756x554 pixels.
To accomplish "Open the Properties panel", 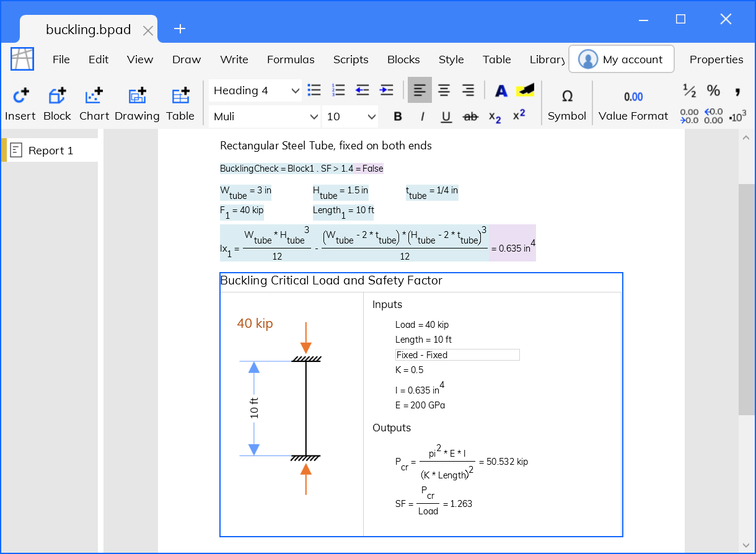I will tap(716, 59).
